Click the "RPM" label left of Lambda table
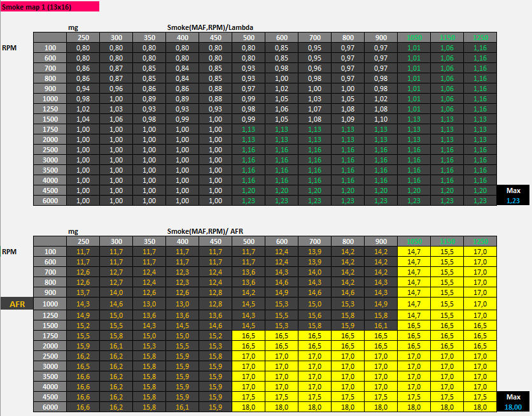Image resolution: width=532 pixels, height=416 pixels. (x=10, y=48)
